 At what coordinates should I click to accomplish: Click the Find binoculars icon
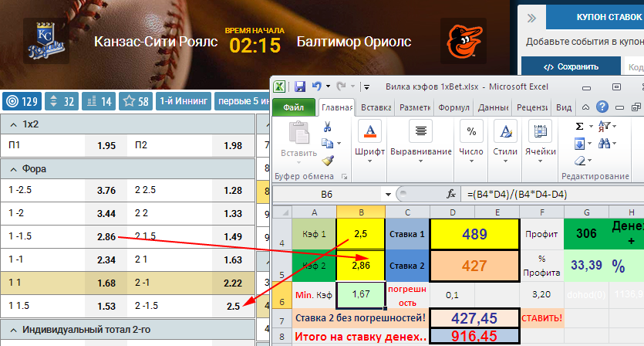pyautogui.click(x=604, y=144)
